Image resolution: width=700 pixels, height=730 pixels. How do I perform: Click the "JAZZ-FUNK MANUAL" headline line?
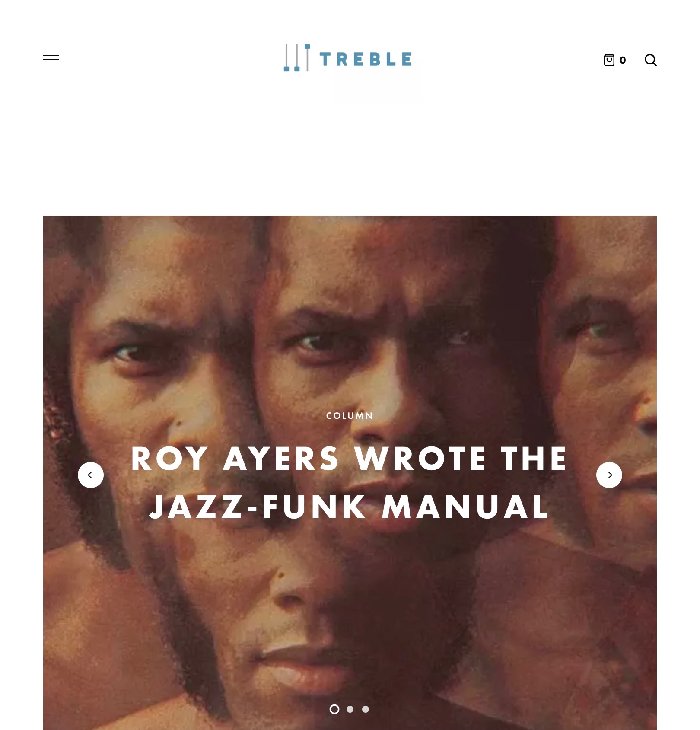pyautogui.click(x=349, y=507)
